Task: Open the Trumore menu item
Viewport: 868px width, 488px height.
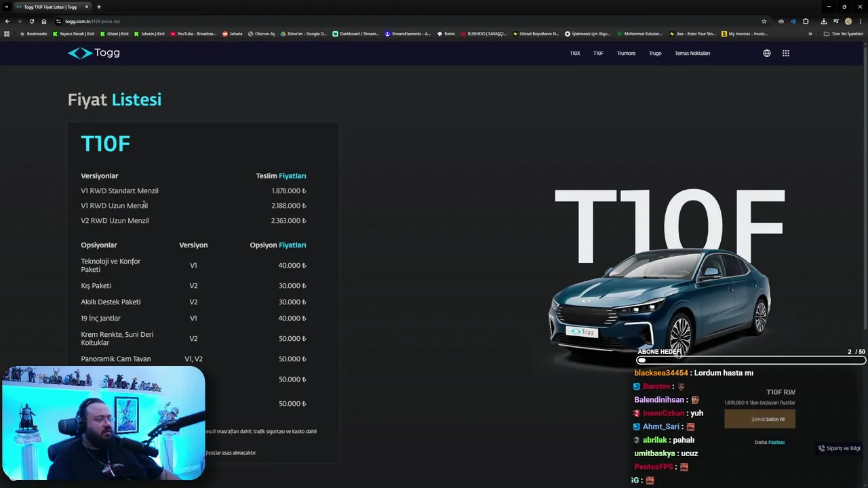Action: click(626, 53)
